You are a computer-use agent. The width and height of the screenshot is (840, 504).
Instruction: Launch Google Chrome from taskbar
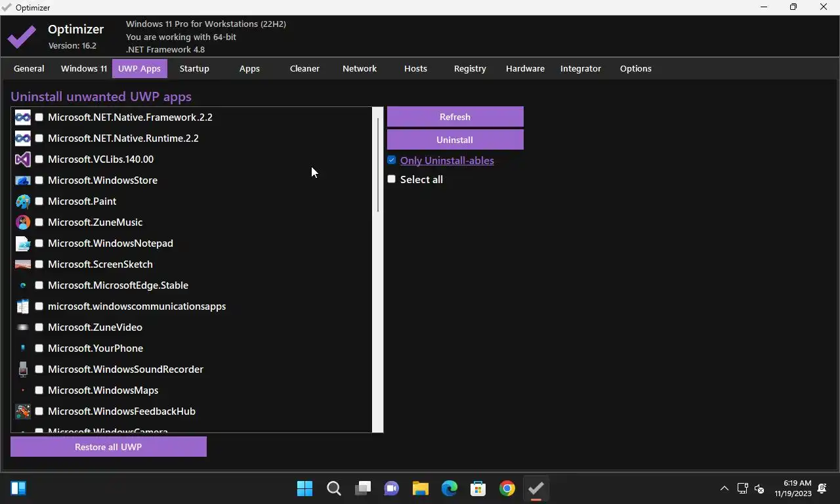pyautogui.click(x=507, y=488)
